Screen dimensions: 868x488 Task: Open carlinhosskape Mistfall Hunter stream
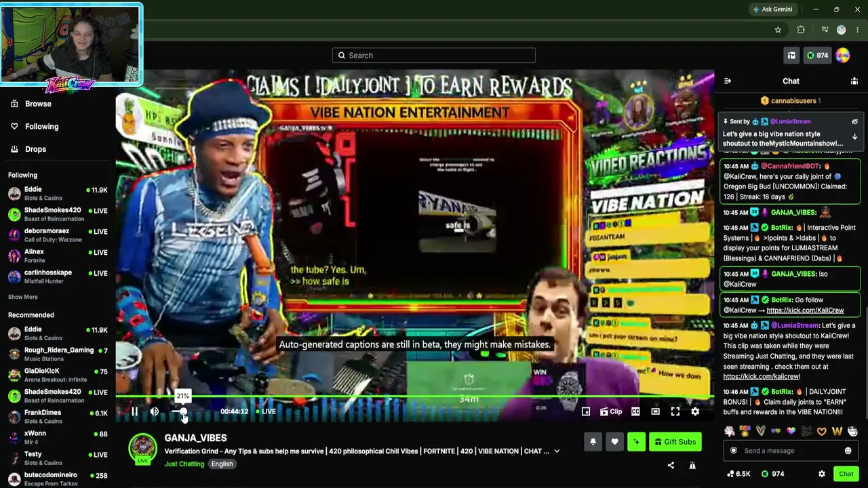click(x=58, y=277)
